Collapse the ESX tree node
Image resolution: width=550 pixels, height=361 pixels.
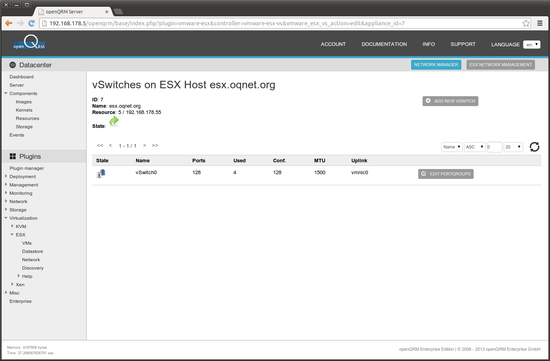tap(12, 234)
